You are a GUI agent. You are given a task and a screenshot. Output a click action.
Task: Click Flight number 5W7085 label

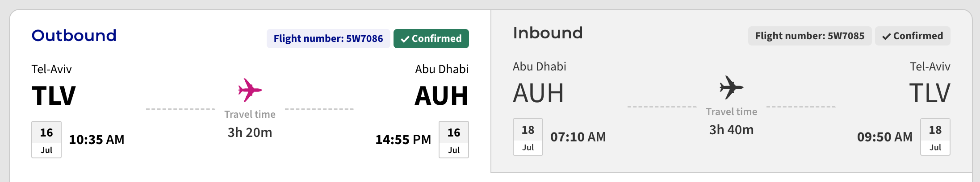(x=809, y=36)
